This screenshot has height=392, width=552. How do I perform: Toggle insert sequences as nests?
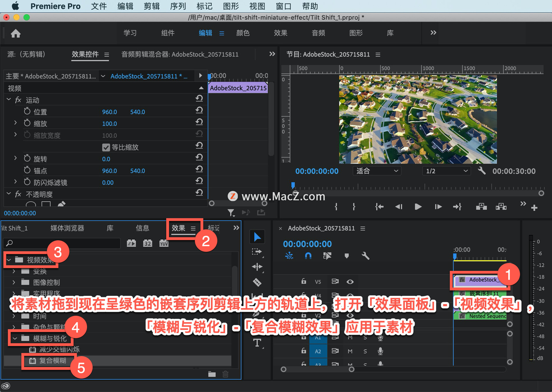pyautogui.click(x=289, y=256)
